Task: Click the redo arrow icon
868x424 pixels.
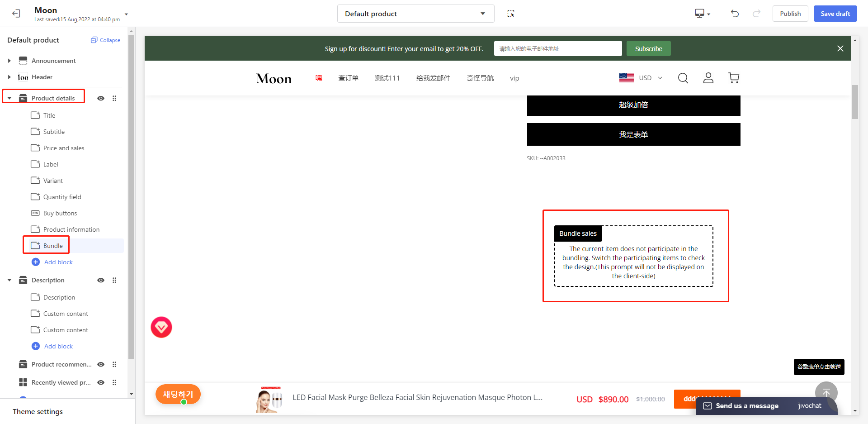Action: click(756, 14)
